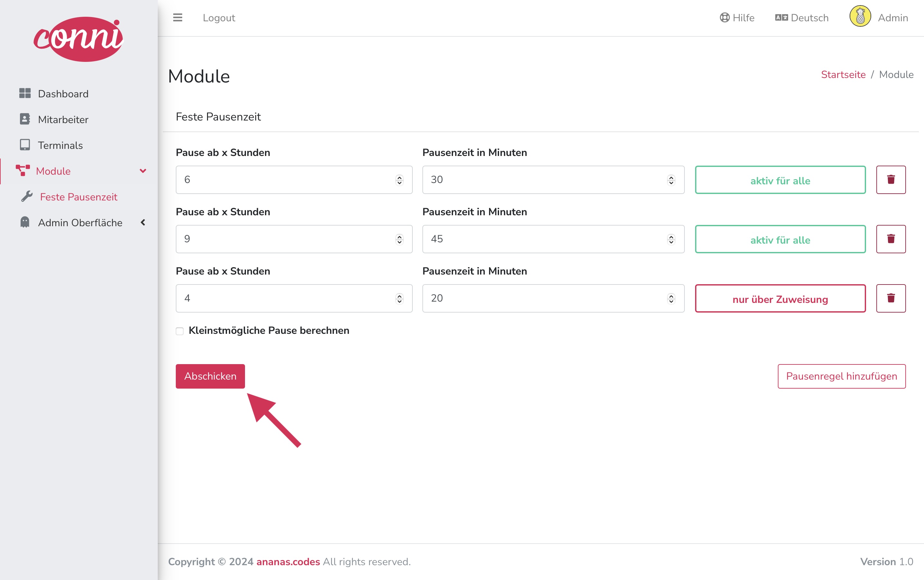This screenshot has height=580, width=924.
Task: Focus the hours input showing 4
Action: tap(294, 298)
